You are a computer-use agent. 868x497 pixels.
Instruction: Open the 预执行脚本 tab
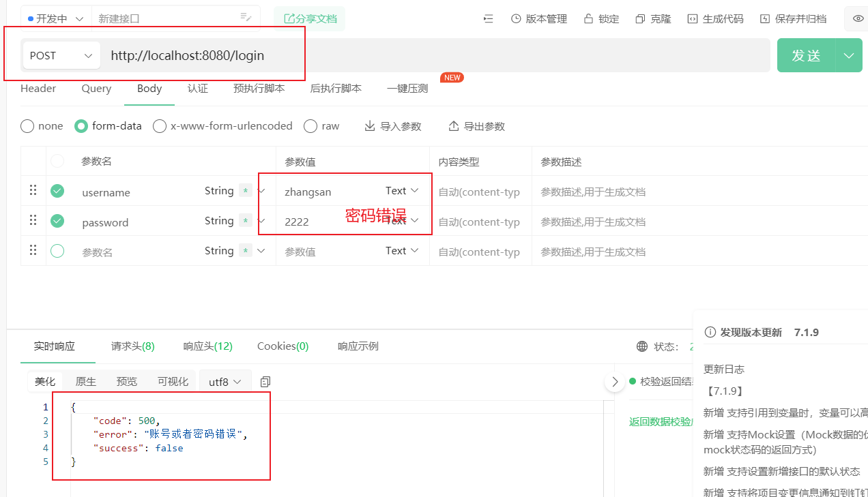(259, 89)
